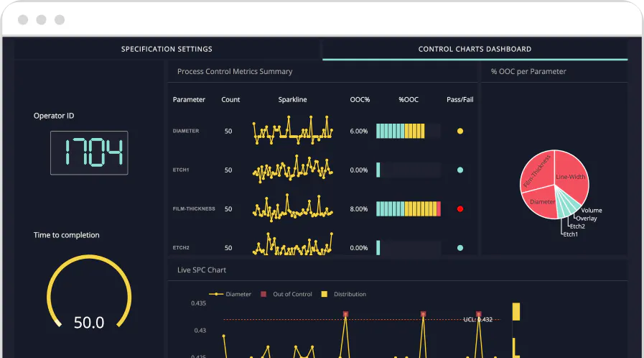
Task: Click the Etch2 pie label
Action: 577,226
